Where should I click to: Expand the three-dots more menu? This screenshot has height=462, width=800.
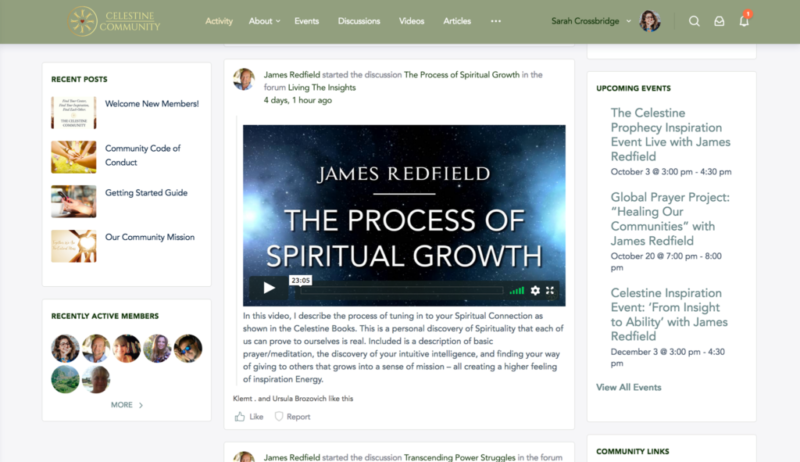pos(495,21)
